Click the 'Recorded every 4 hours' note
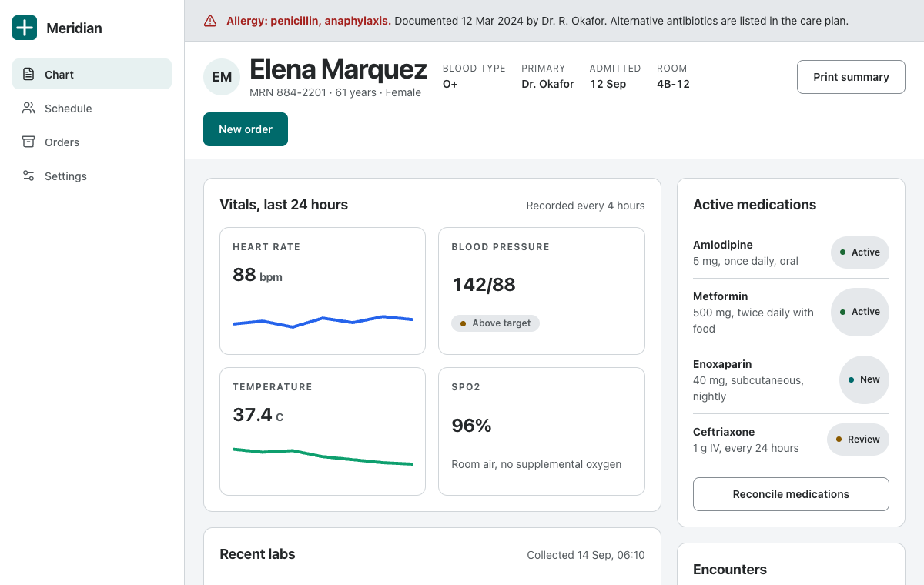The height and width of the screenshot is (585, 924). [586, 206]
